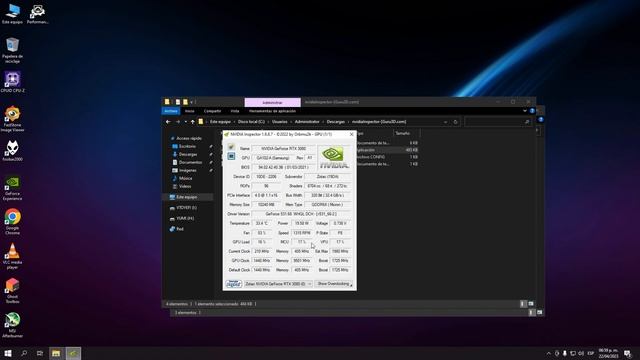Click the Mem Type value GDDR6X (Micron)
This screenshot has height=360, width=640.
point(327,204)
